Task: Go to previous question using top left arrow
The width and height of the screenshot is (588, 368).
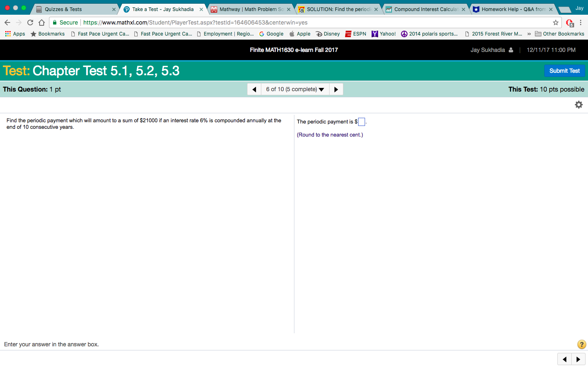Action: coord(254,89)
